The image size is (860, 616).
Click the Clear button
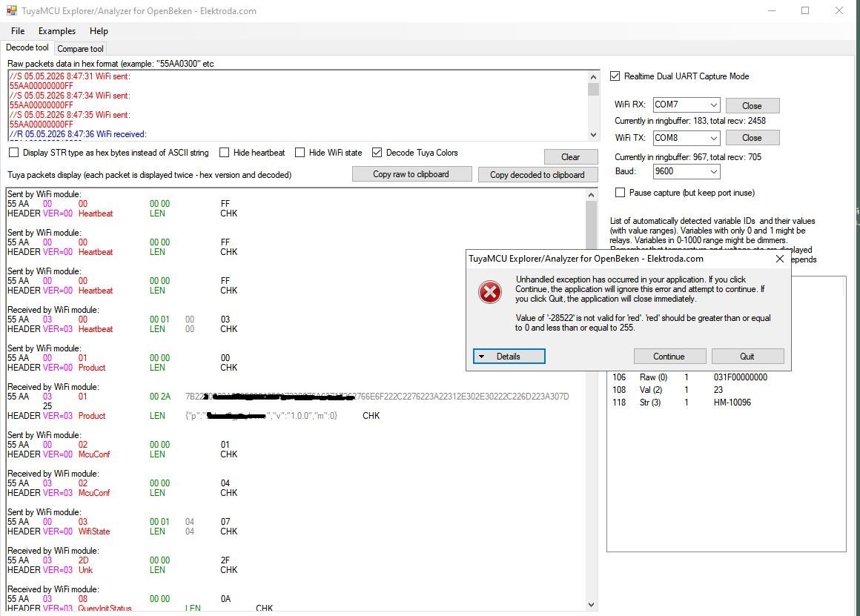pyautogui.click(x=570, y=157)
